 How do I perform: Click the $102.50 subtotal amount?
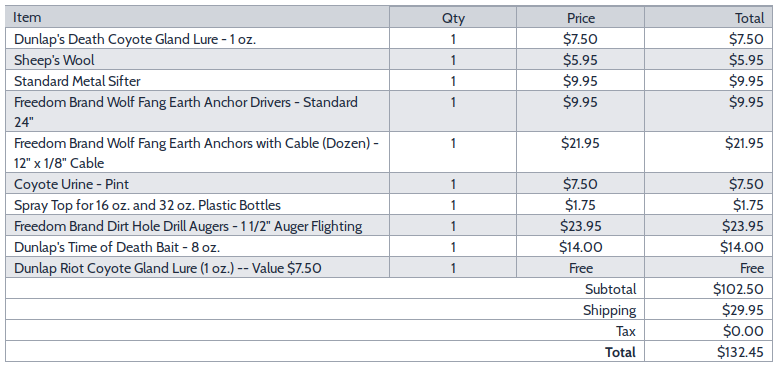coord(738,289)
